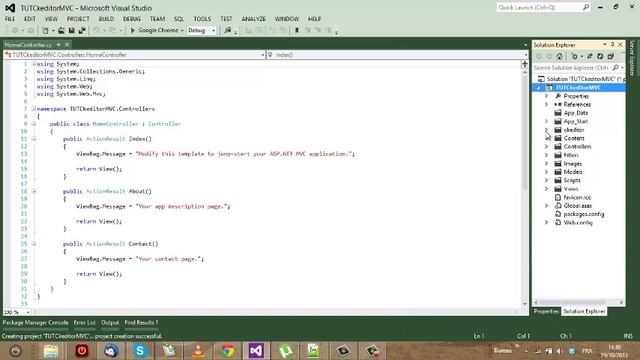Screen dimensions: 640x360
Task: Sync with Active Document in Solution Explorer
Action: point(589,56)
